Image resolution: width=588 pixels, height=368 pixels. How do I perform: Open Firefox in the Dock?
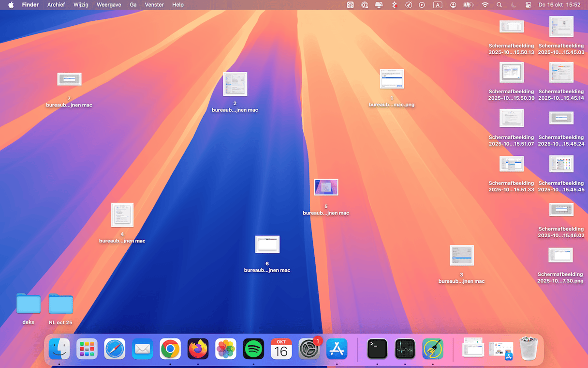point(198,349)
